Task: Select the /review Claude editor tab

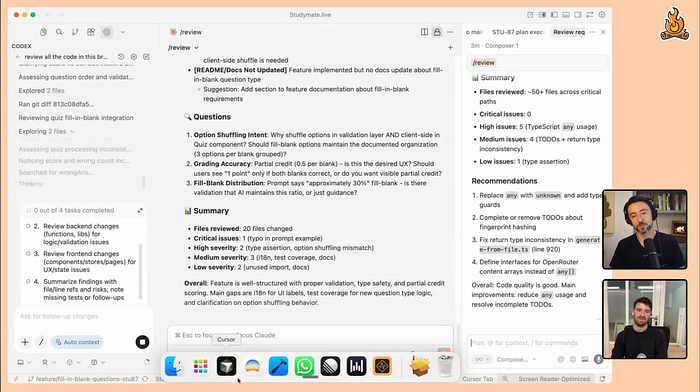Action: coord(186,32)
